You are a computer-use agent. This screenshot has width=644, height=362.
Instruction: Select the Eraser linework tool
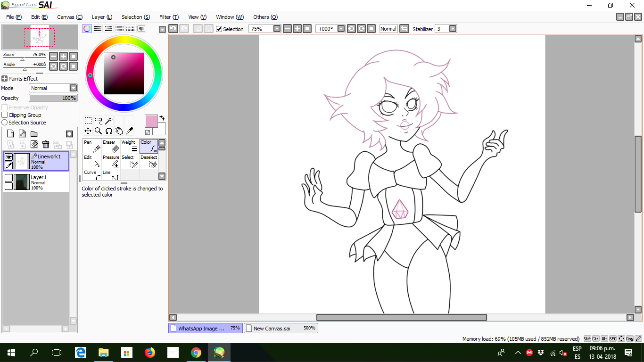pyautogui.click(x=111, y=146)
